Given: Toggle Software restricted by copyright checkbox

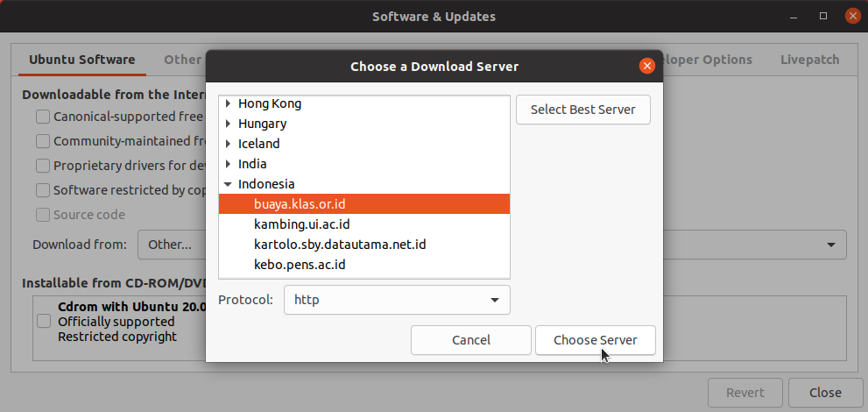Looking at the screenshot, I should [x=43, y=190].
